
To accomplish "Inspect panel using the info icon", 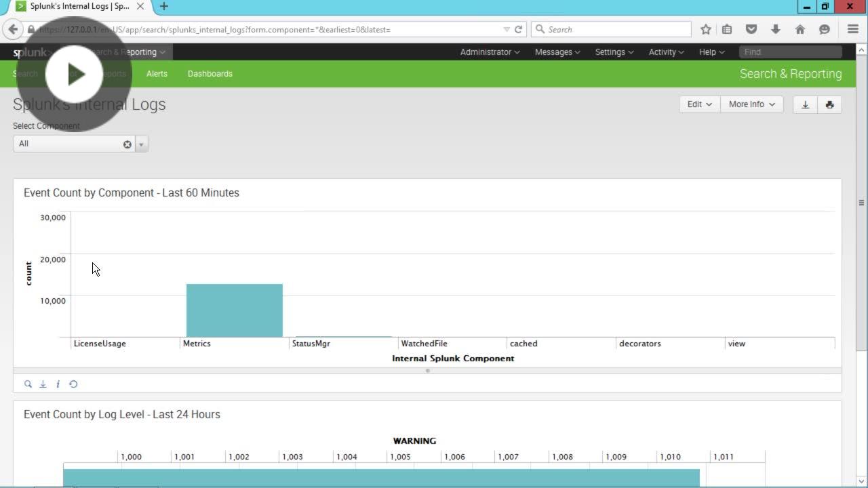I will [58, 384].
